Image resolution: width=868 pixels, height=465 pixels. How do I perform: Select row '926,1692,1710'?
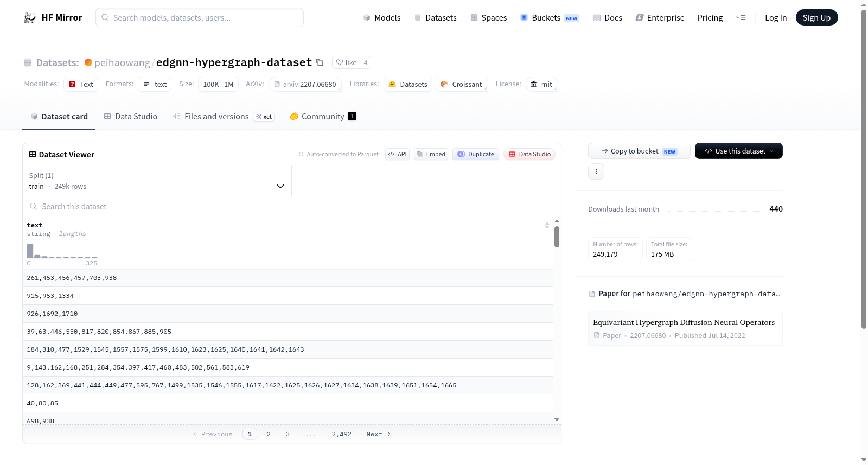[x=288, y=314]
